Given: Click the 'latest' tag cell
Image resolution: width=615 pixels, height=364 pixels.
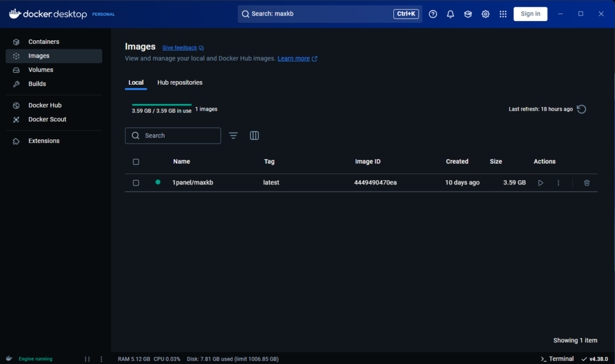Looking at the screenshot, I should [x=271, y=183].
